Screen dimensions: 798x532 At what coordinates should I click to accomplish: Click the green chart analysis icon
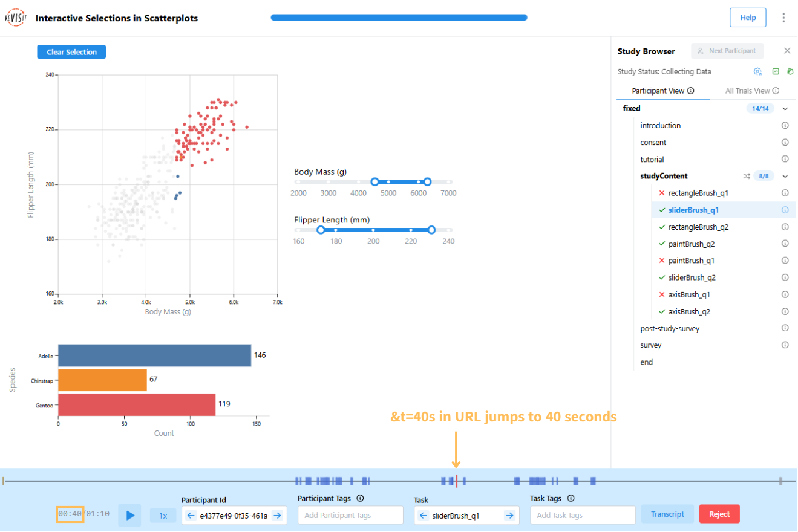click(x=776, y=71)
